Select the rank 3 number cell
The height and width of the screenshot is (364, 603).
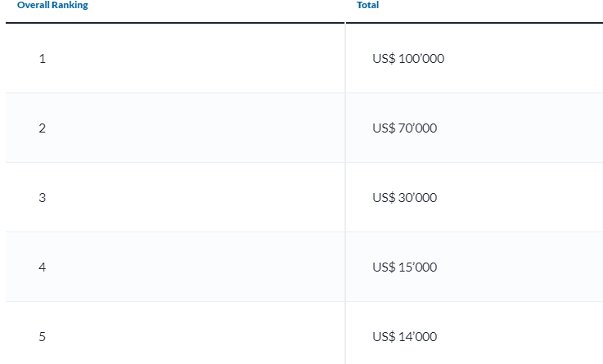(x=42, y=198)
